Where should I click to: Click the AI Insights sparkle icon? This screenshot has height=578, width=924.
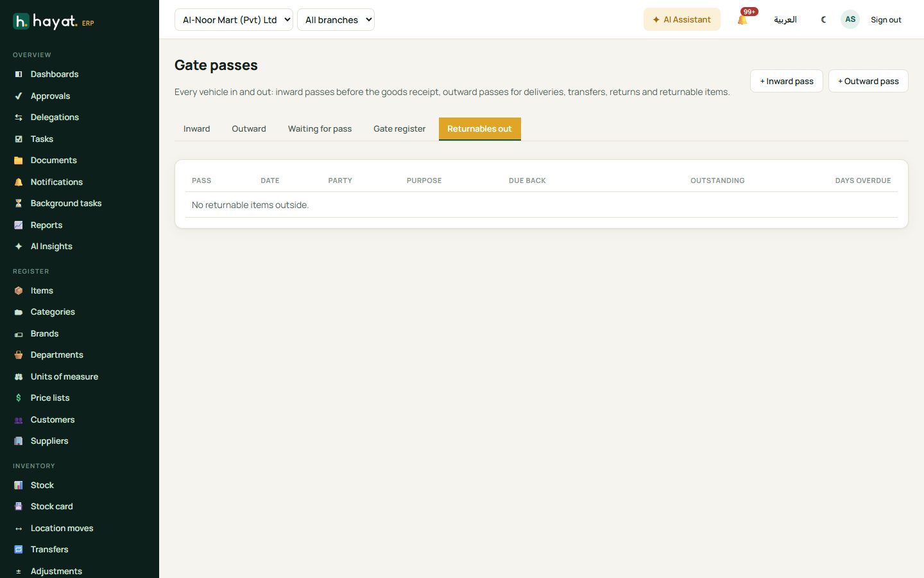19,247
